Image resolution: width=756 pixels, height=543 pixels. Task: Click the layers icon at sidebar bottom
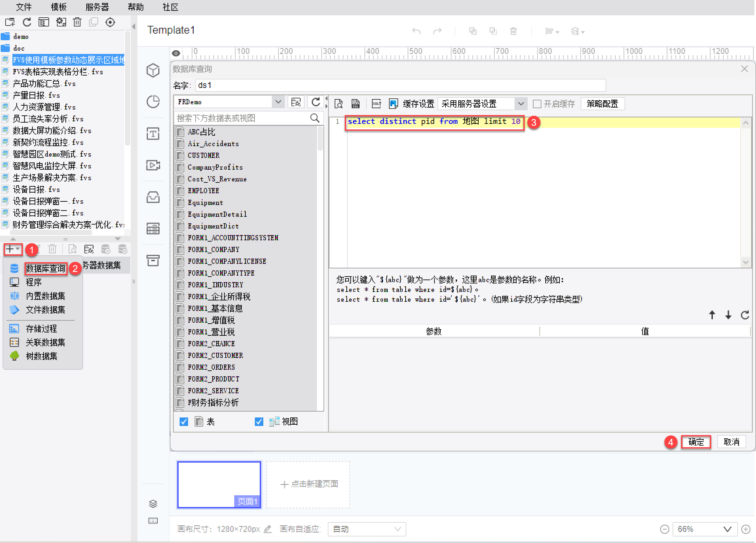pyautogui.click(x=153, y=503)
